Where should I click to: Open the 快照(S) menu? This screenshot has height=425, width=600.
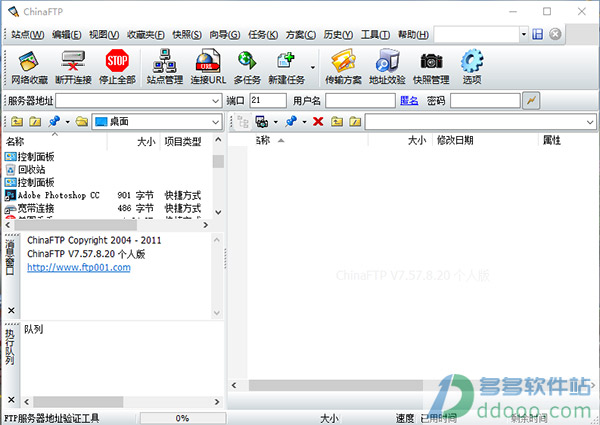(x=187, y=34)
